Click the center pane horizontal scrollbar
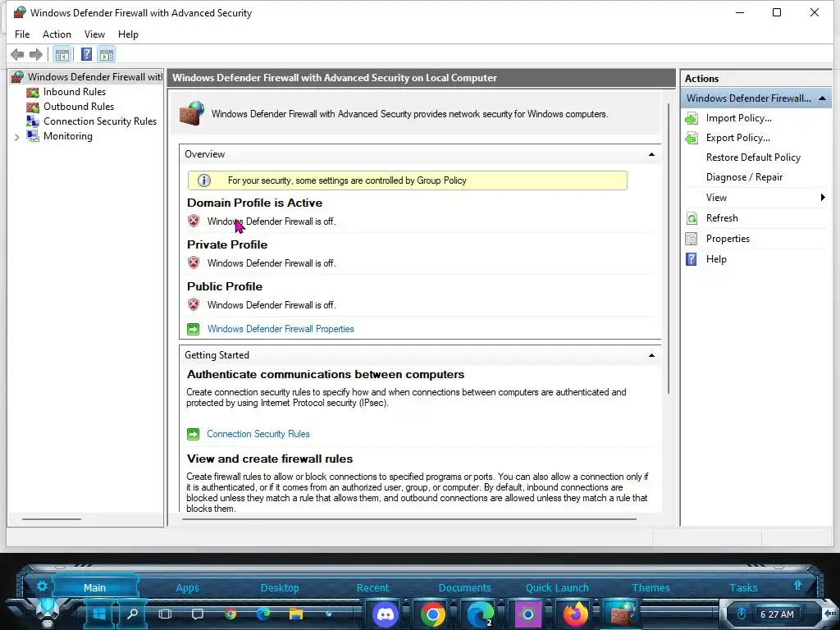The height and width of the screenshot is (630, 840). click(x=409, y=519)
